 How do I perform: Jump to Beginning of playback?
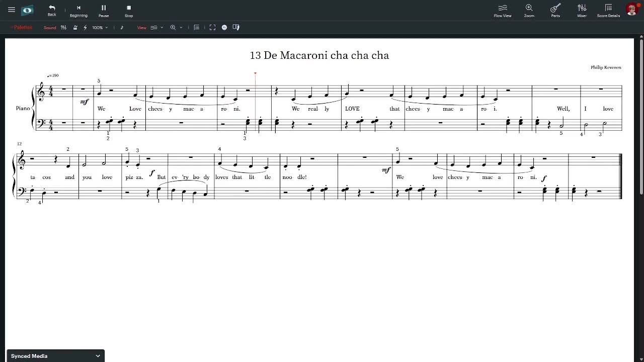78,10
